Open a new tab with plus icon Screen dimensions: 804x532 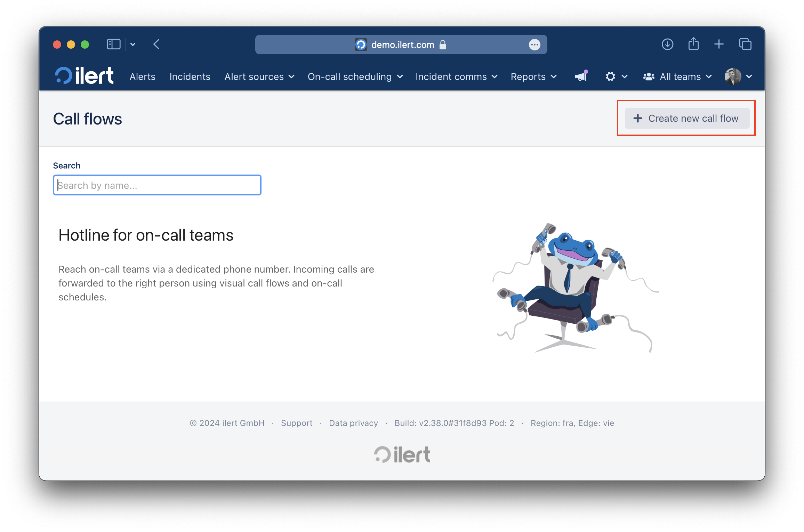(x=719, y=45)
